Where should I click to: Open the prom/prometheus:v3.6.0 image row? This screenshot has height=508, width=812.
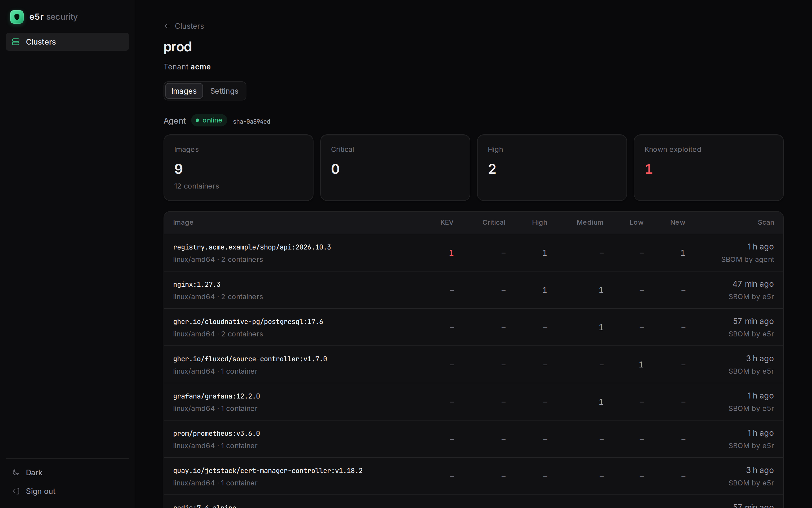473,439
